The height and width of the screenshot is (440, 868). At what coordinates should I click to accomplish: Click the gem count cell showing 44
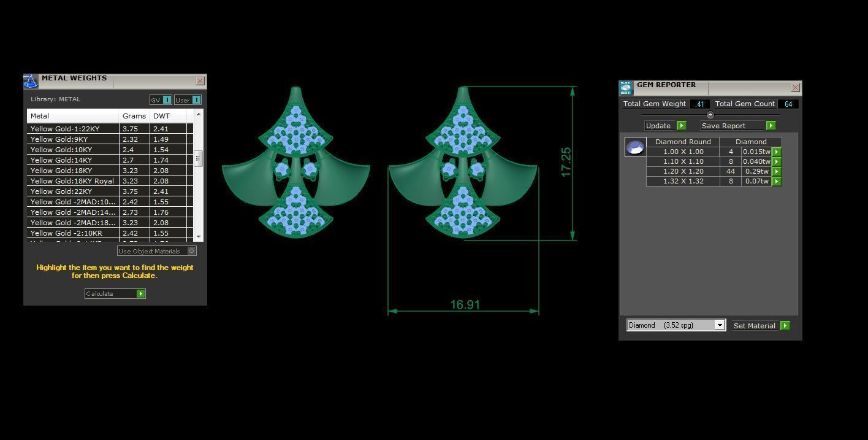tap(731, 171)
